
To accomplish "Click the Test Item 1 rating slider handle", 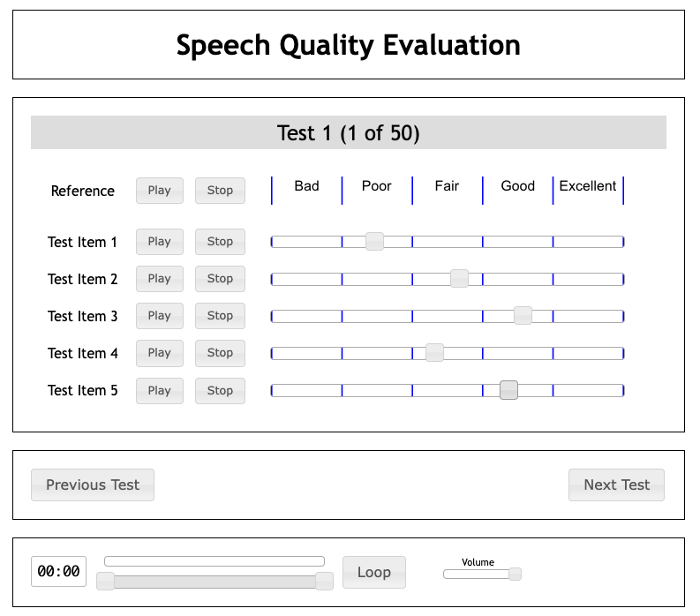I will point(374,242).
